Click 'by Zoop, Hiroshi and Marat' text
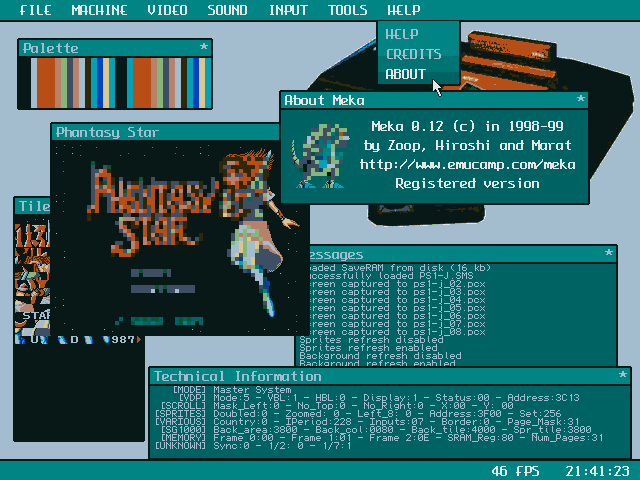This screenshot has width=640, height=480. [x=467, y=145]
